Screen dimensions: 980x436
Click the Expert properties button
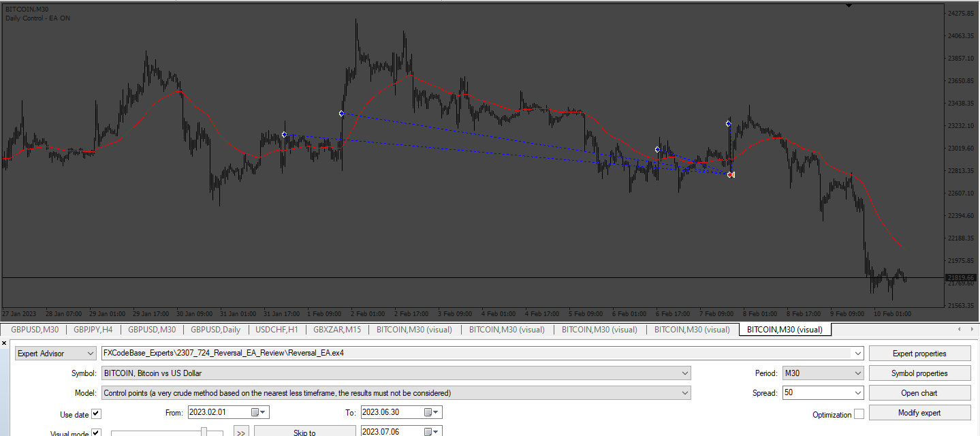[919, 354]
